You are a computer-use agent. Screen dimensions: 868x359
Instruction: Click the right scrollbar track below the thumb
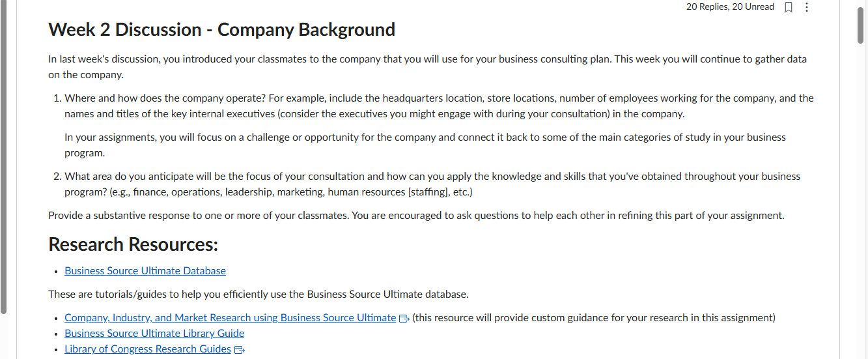(861, 195)
